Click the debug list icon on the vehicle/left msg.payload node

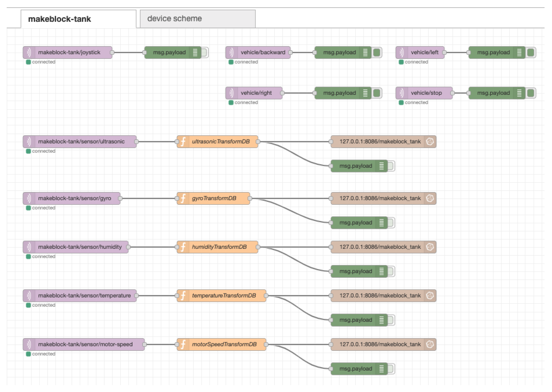(519, 52)
